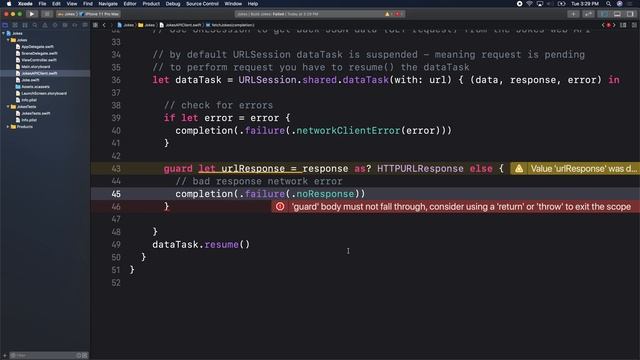Open the Product menu
This screenshot has width=640, height=360.
click(x=151, y=4)
